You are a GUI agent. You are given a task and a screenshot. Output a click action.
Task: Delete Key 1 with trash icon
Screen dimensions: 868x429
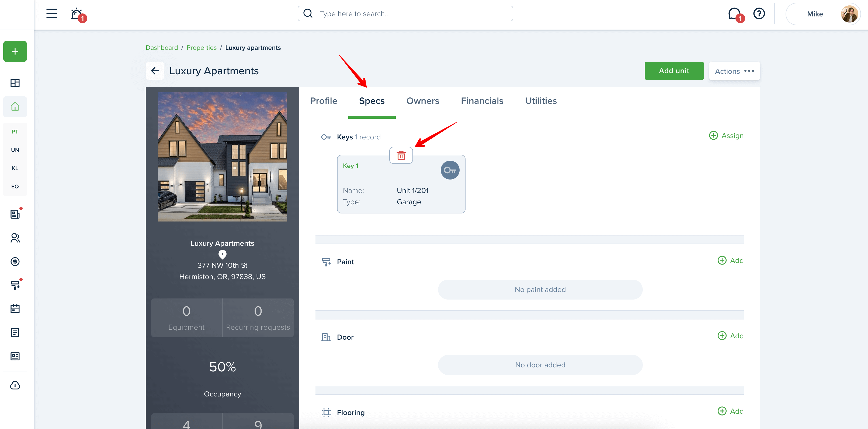401,156
